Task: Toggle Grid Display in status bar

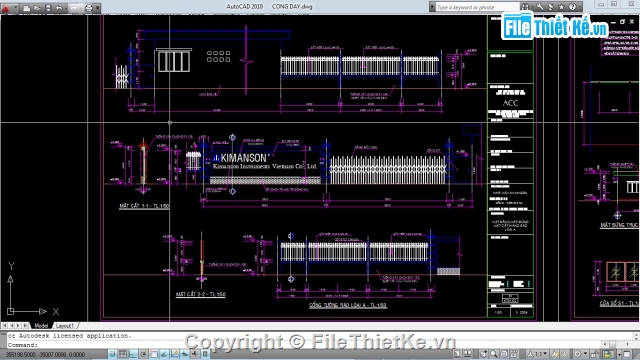Action: point(122,354)
